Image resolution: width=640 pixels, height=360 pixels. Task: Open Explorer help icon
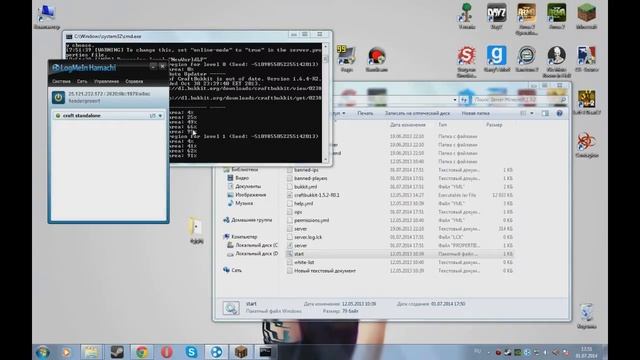click(560, 113)
